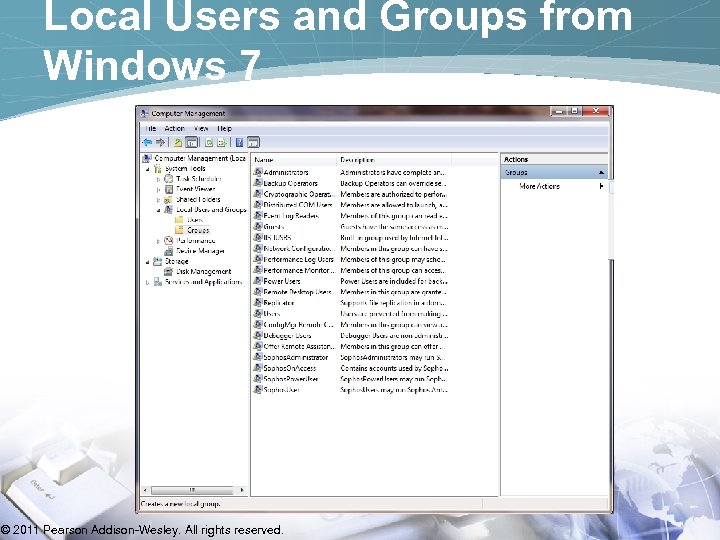Toggle Show/Hide Console Tree toolbar icon
720x540 pixels.
point(191,142)
